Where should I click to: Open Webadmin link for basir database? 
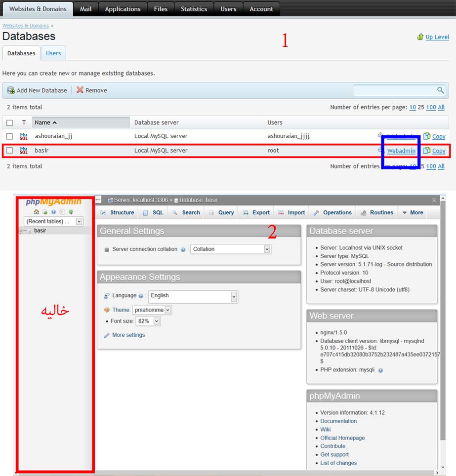(x=401, y=151)
